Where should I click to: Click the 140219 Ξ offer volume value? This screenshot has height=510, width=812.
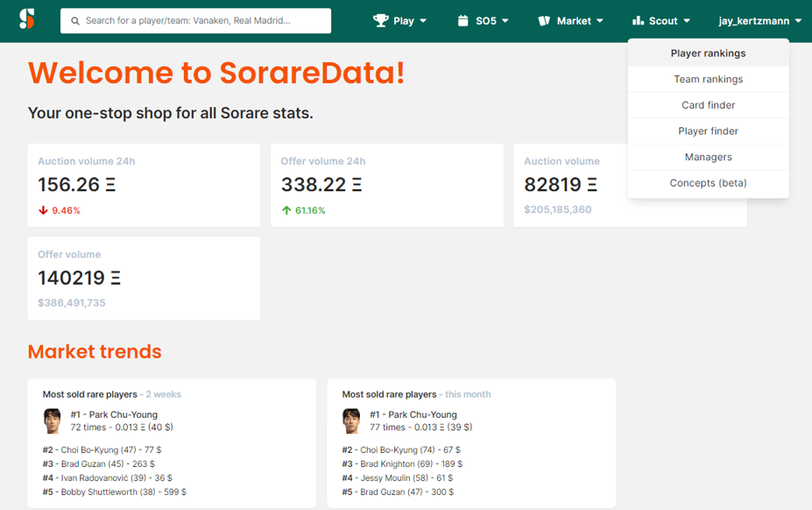[79, 278]
